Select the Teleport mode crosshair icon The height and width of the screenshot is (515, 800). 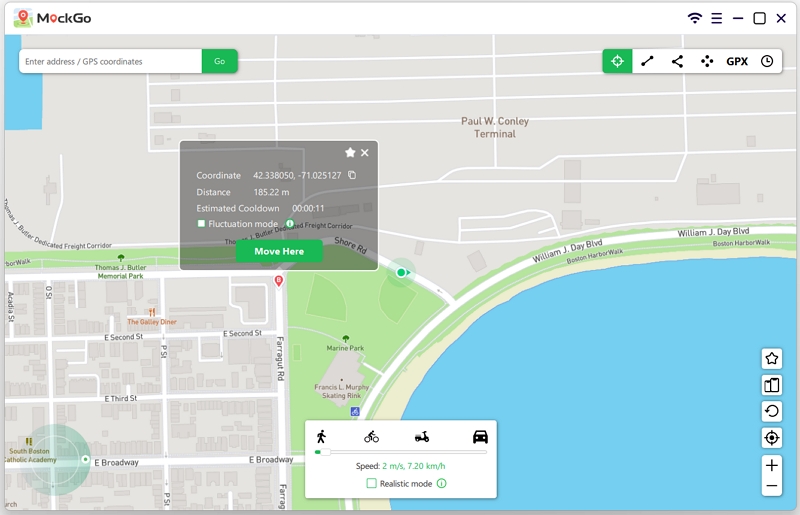(x=617, y=61)
